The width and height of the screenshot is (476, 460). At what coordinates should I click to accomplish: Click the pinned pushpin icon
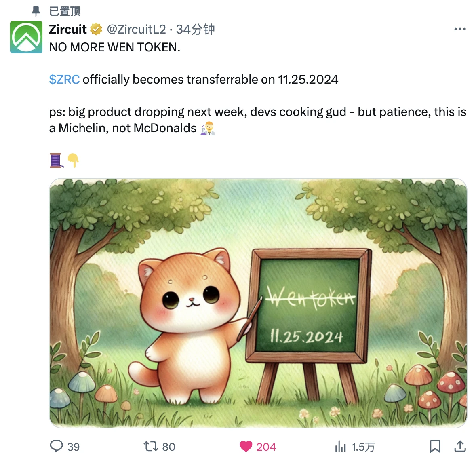pyautogui.click(x=36, y=11)
